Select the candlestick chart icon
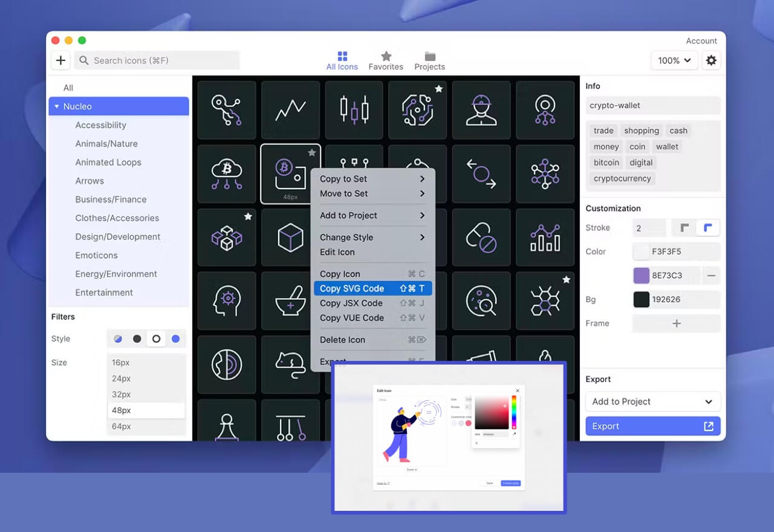774x532 pixels. 354,110
